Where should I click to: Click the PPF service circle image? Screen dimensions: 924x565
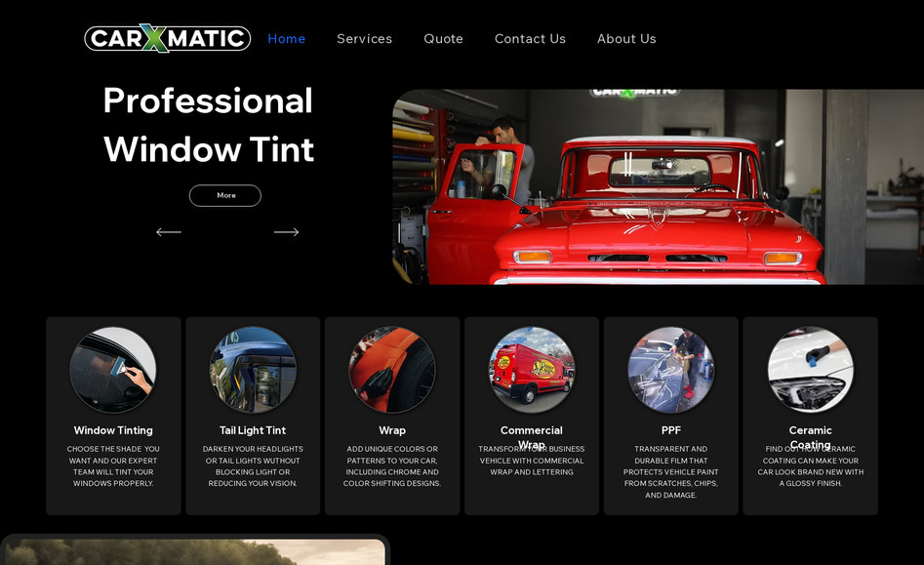tap(671, 370)
